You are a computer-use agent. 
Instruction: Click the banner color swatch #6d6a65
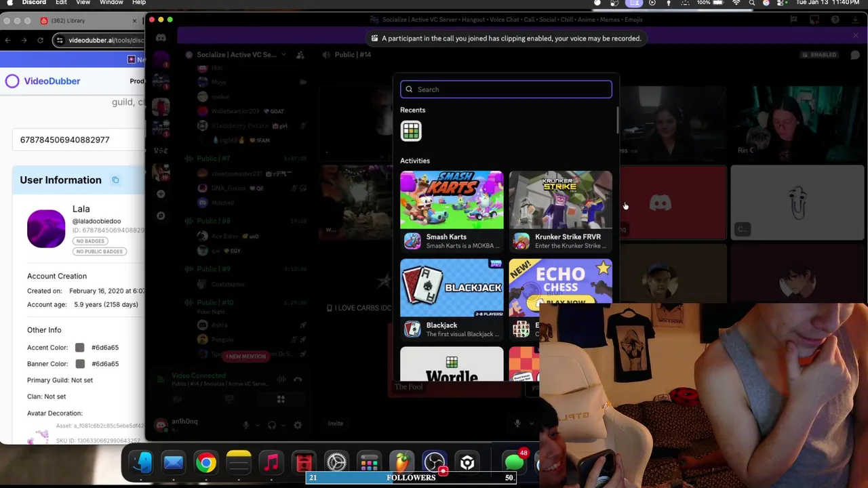click(79, 364)
